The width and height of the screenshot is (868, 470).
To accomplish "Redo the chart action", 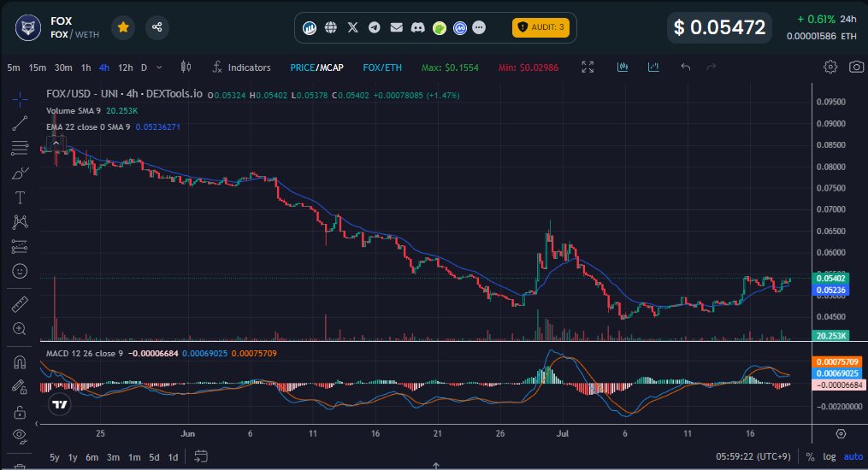I will [712, 67].
